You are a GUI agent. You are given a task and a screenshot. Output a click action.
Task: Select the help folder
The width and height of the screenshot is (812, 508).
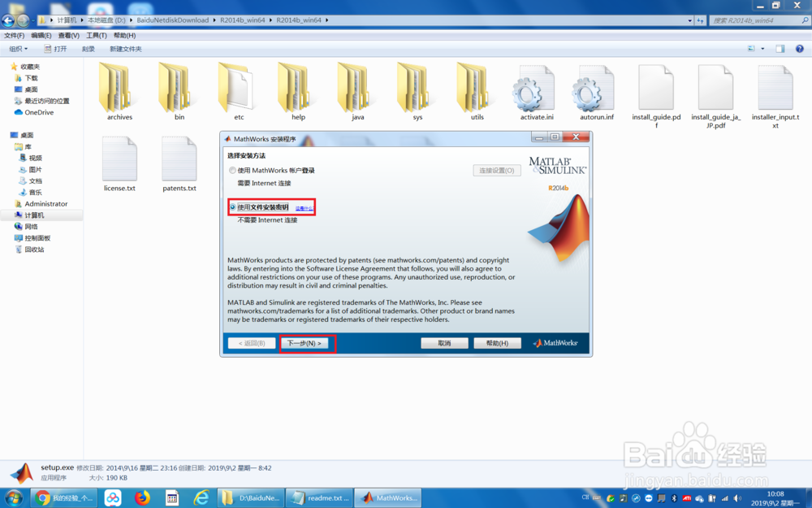tap(298, 91)
